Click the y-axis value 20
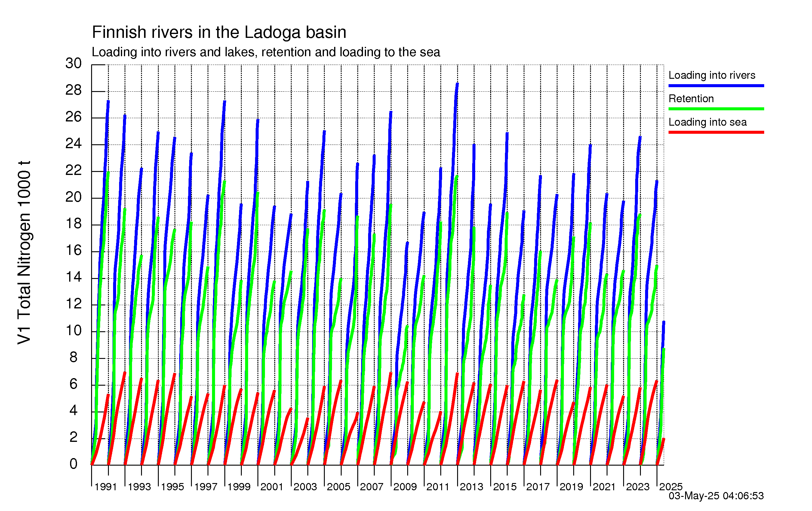The height and width of the screenshot is (511, 812). [73, 197]
